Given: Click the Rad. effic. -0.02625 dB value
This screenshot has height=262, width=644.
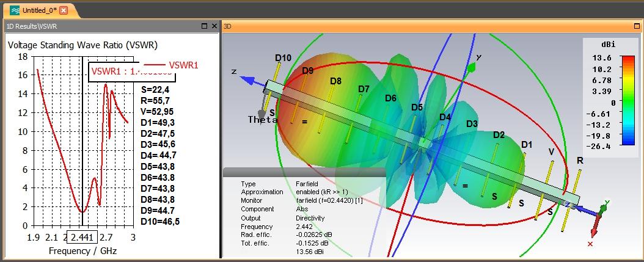Looking at the screenshot, I should [x=314, y=235].
